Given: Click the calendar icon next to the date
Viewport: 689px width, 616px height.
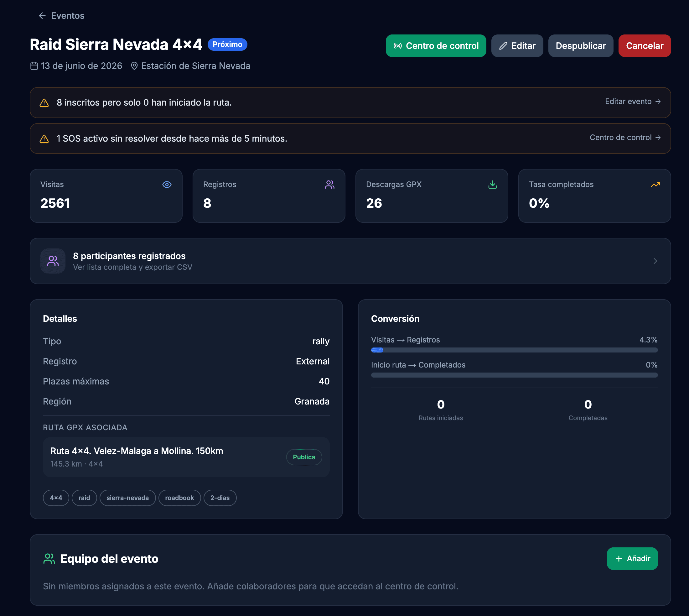Looking at the screenshot, I should 34,66.
